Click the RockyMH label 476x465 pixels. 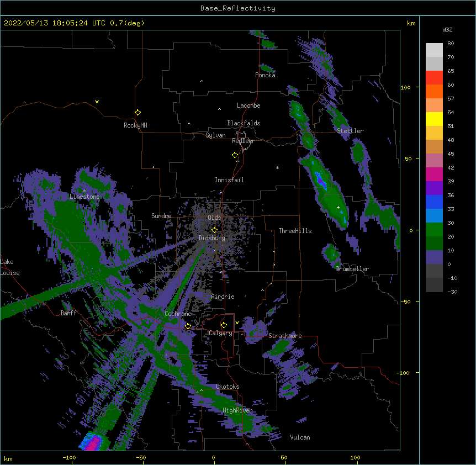[135, 125]
